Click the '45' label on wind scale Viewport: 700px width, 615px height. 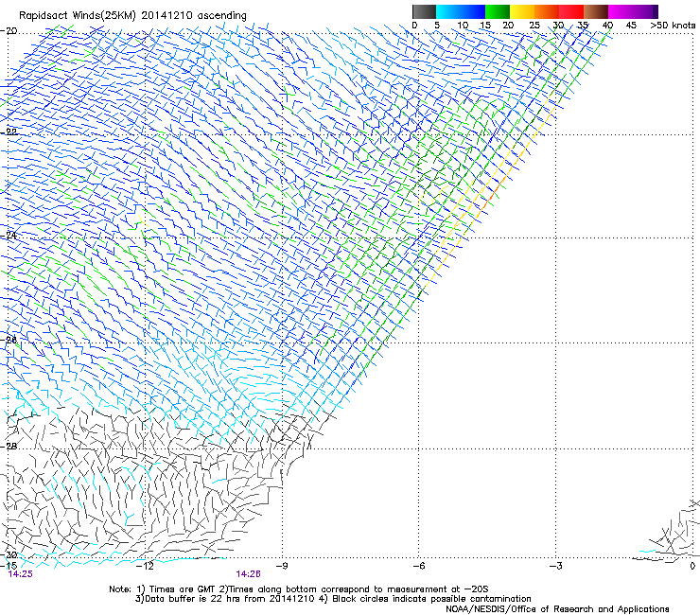coord(631,26)
